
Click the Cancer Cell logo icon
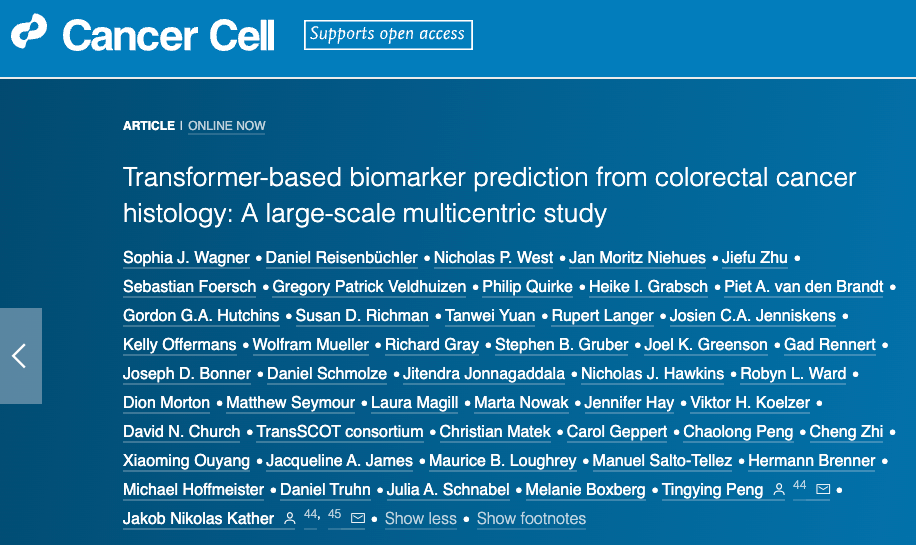pos(29,35)
